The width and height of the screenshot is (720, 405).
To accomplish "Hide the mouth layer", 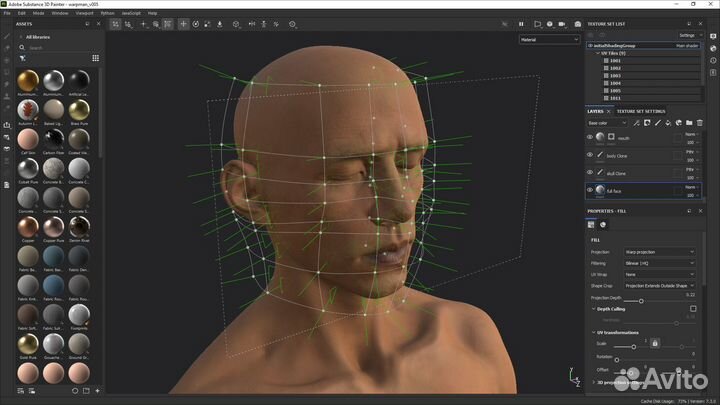I will [x=590, y=137].
